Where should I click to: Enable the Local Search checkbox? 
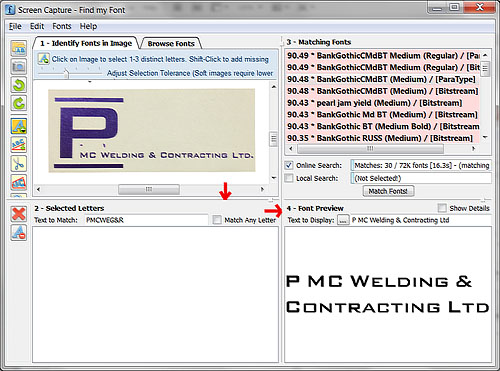point(289,178)
